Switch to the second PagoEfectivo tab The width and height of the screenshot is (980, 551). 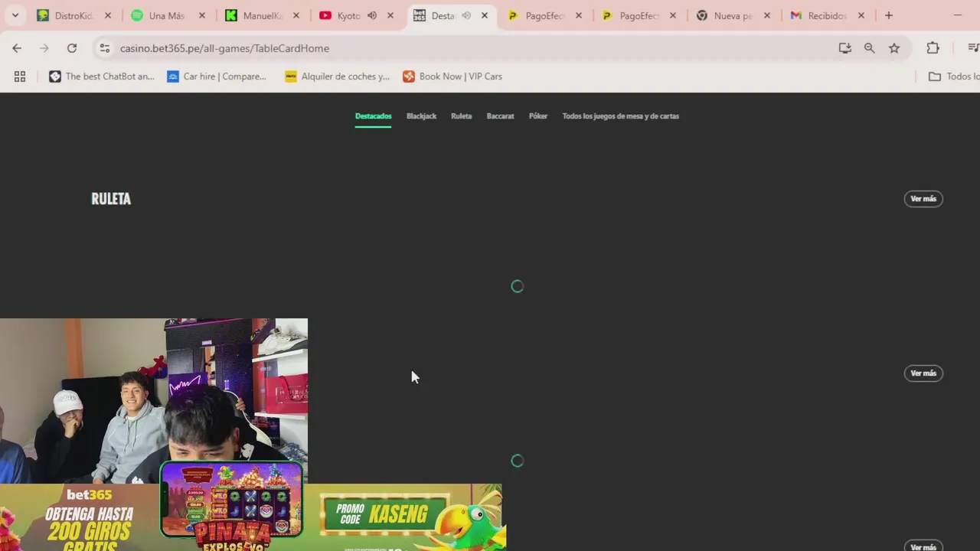pos(638,15)
